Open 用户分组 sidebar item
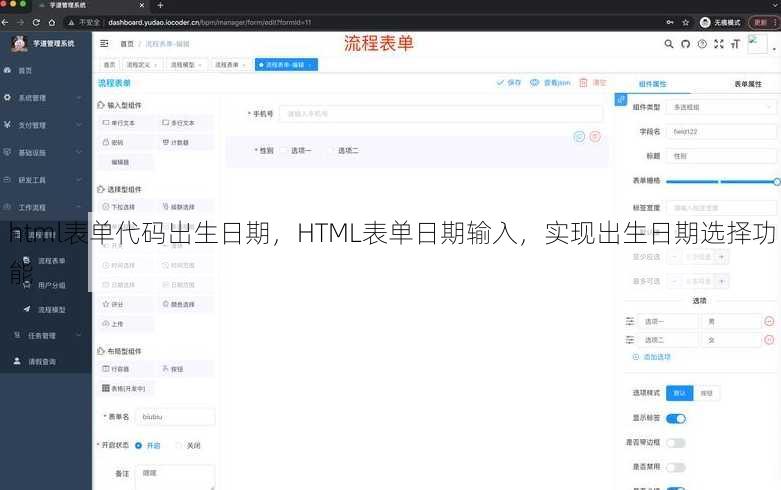 click(46, 285)
